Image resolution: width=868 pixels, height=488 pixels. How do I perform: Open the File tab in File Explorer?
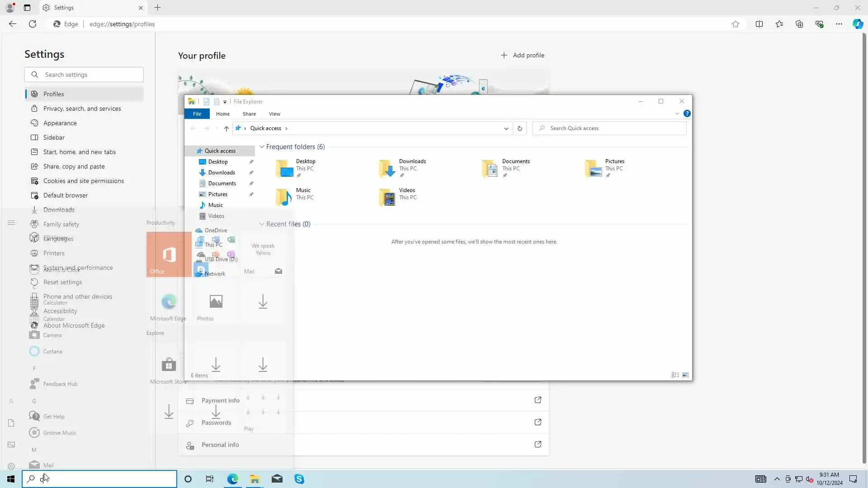[197, 114]
